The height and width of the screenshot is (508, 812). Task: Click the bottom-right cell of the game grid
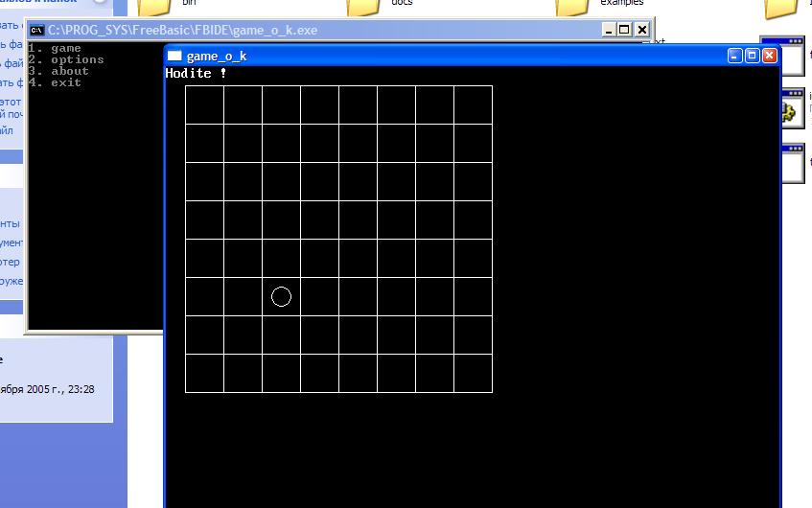pos(473,373)
